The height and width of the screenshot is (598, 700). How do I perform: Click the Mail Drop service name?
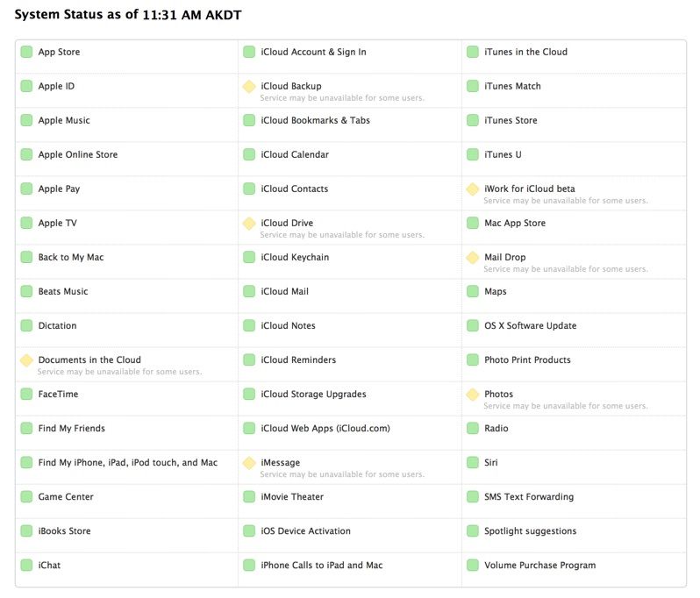(504, 257)
